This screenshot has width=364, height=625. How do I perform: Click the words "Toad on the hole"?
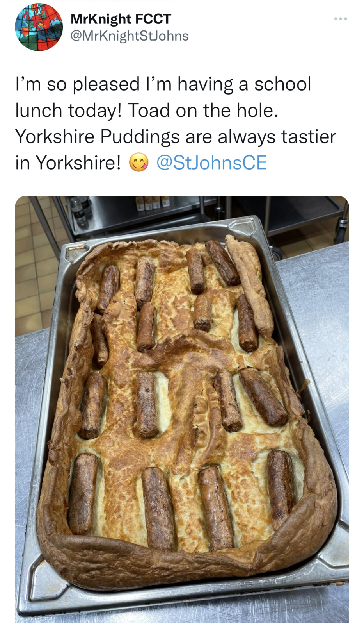coord(203,111)
